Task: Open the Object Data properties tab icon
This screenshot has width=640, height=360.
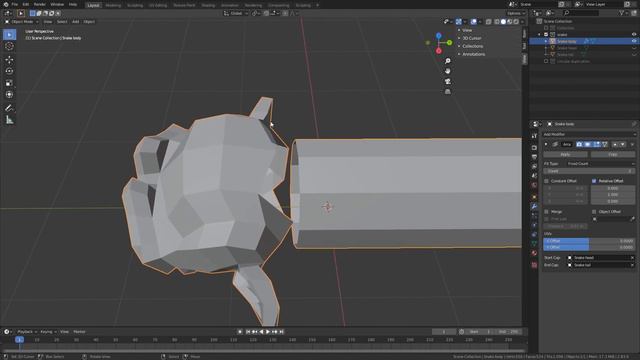Action: pyautogui.click(x=534, y=244)
